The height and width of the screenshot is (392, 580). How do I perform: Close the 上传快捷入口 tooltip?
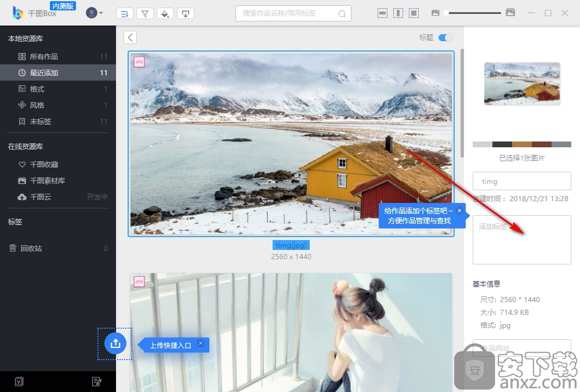[x=201, y=343]
